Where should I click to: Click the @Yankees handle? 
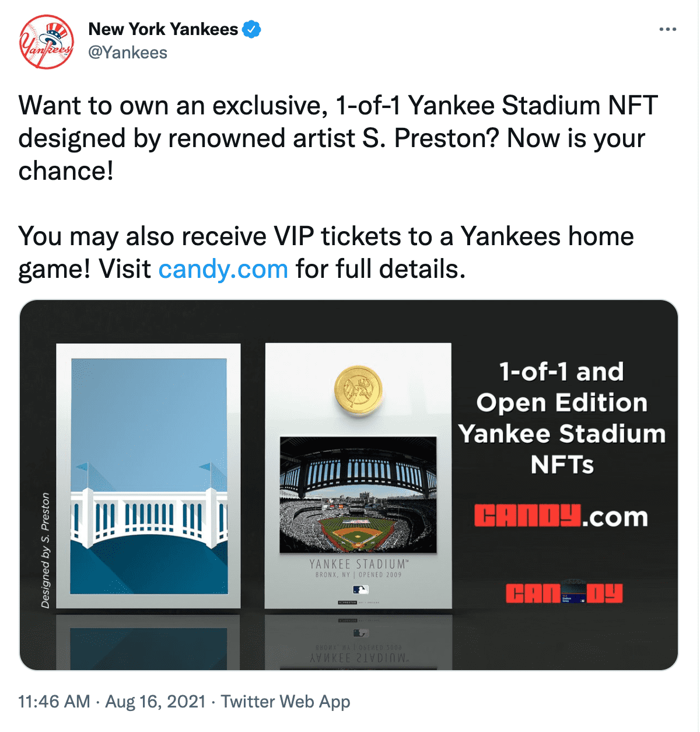128,53
